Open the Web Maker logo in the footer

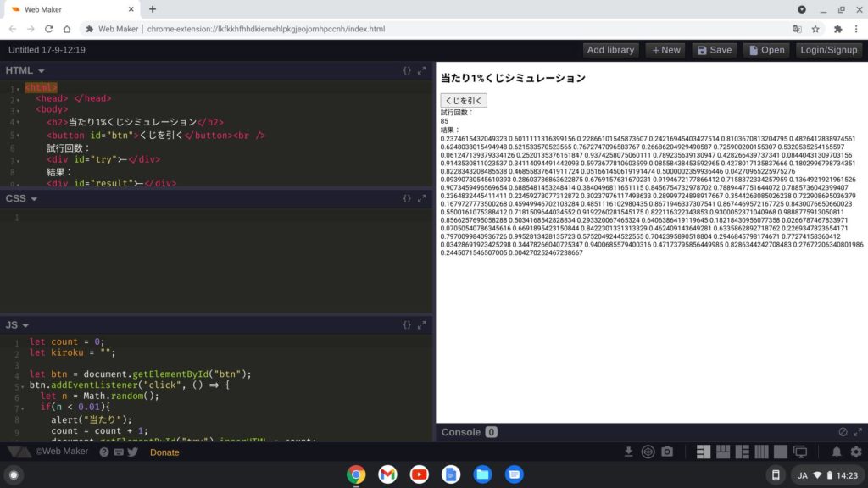click(19, 452)
